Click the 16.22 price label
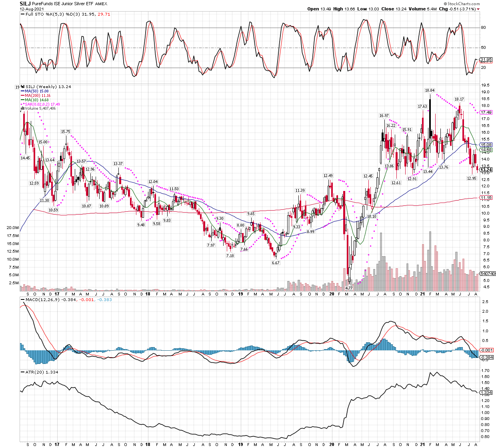 coord(391,125)
